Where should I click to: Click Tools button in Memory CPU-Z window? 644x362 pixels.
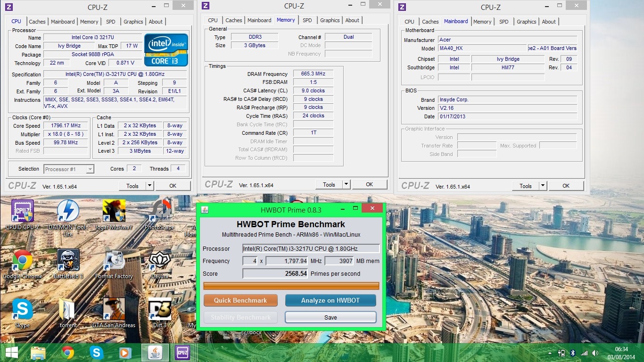(329, 184)
